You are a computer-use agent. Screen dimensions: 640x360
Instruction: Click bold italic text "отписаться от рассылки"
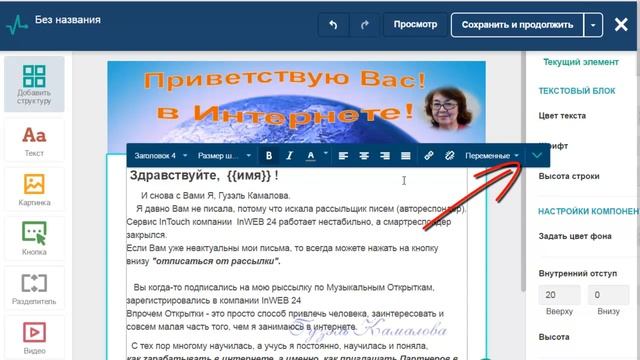tap(216, 261)
